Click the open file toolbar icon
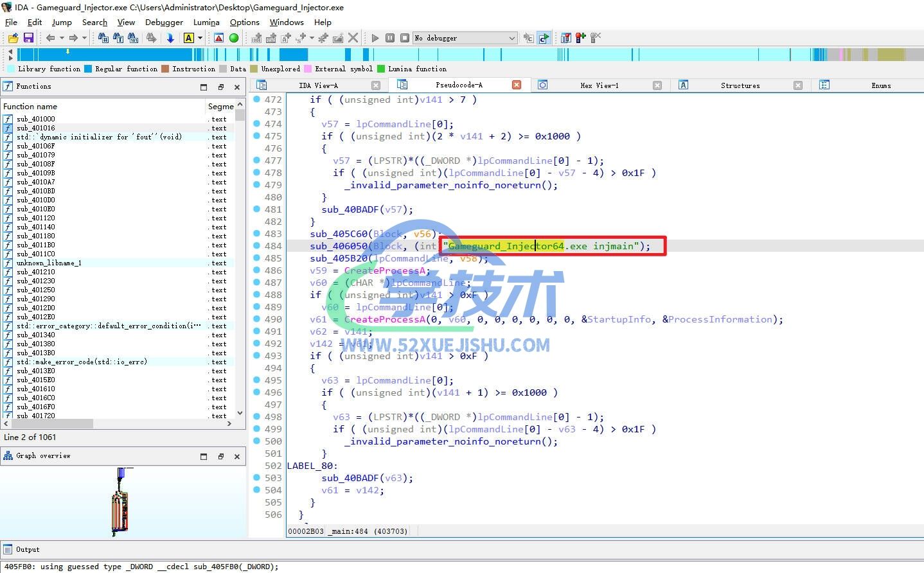Screen dimensions: 924x573 point(13,38)
